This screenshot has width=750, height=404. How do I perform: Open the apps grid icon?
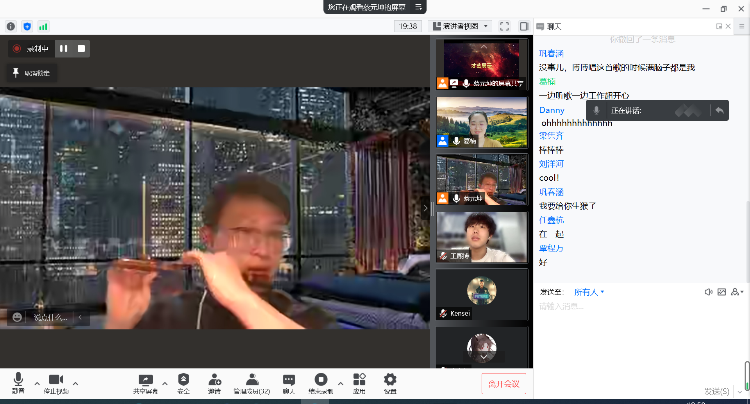tap(359, 381)
